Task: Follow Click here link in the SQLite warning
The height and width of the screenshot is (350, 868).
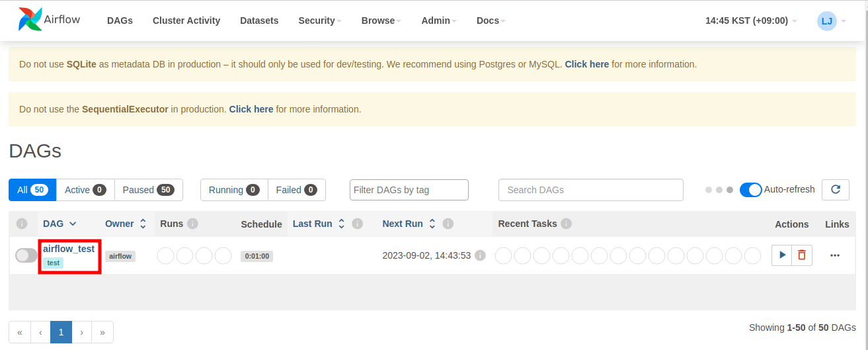Action: tap(586, 64)
